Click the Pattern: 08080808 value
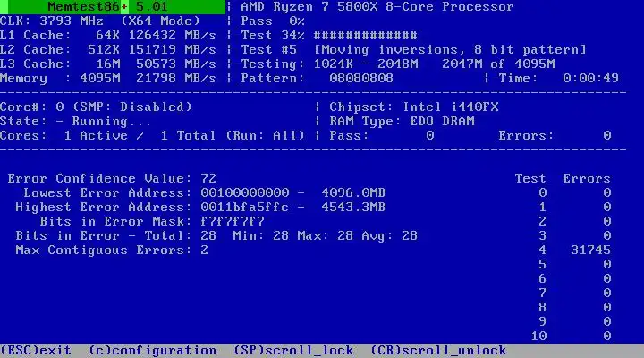 coord(317,78)
